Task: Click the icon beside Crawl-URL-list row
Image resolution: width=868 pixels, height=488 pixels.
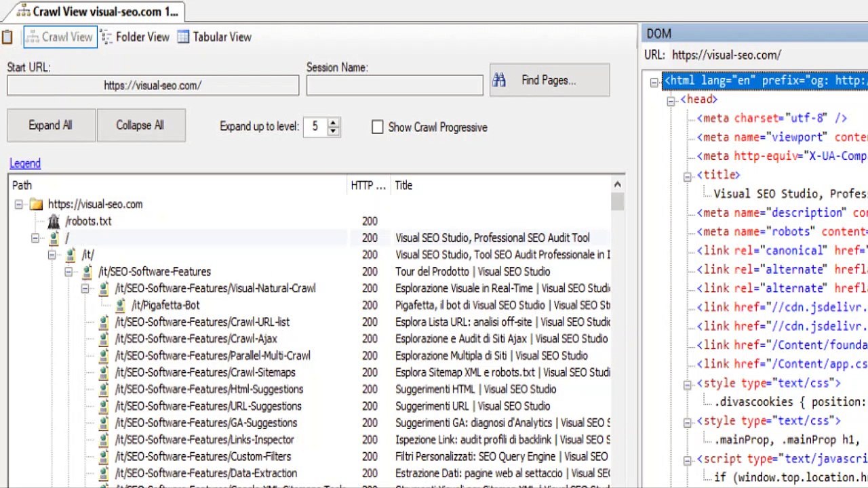Action: tap(104, 322)
